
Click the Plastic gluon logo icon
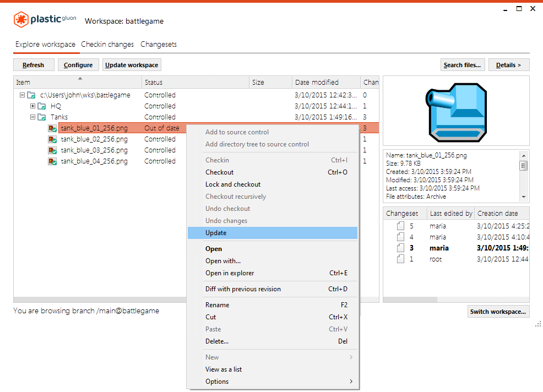pos(21,19)
